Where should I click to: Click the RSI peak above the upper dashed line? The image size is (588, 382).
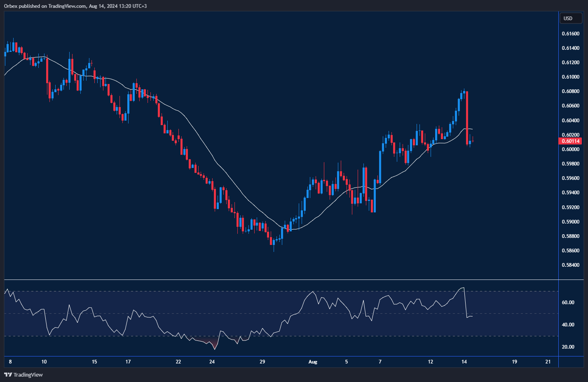462,289
